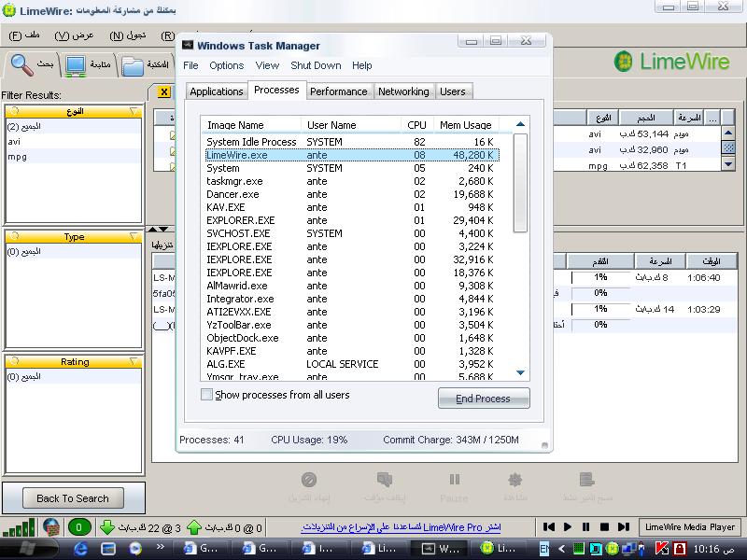Open Task Manager Help menu
The image size is (747, 560).
[x=362, y=65]
